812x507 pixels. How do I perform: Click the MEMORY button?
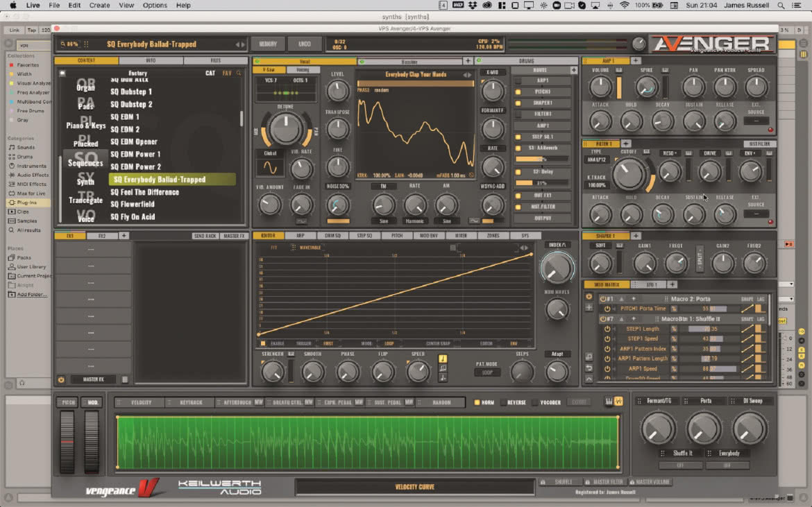[x=268, y=44]
